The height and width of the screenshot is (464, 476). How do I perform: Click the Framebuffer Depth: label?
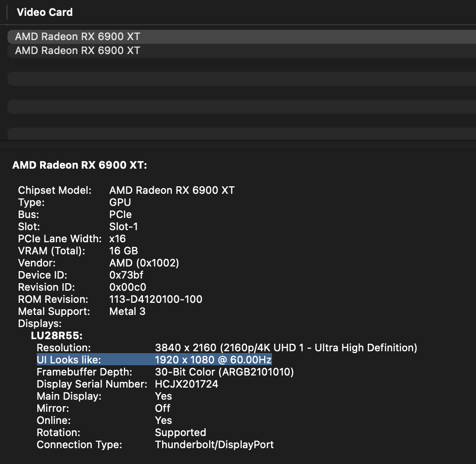(x=84, y=372)
